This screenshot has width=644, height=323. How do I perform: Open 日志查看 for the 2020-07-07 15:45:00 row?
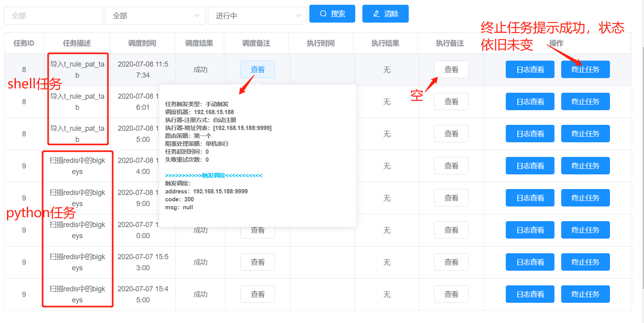[x=530, y=294]
